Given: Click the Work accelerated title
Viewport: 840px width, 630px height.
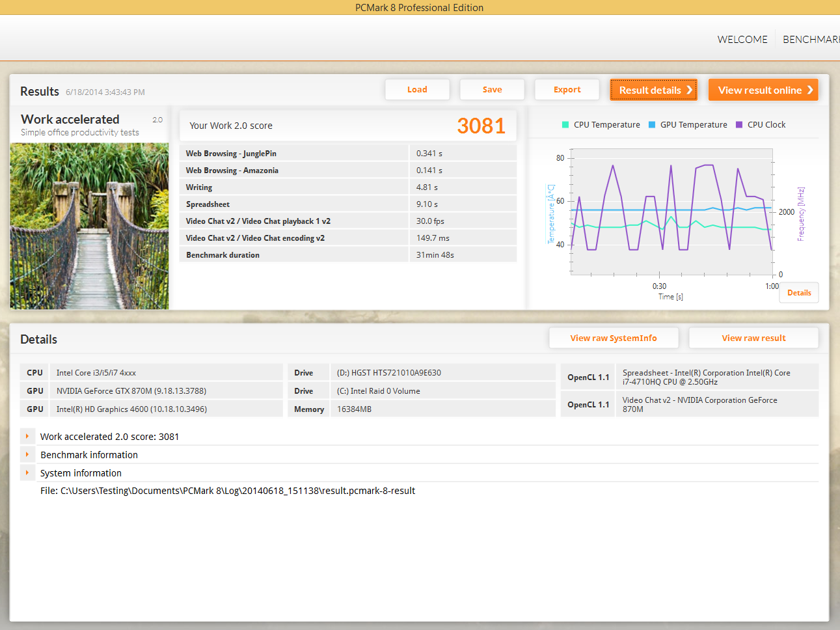Looking at the screenshot, I should (x=70, y=119).
